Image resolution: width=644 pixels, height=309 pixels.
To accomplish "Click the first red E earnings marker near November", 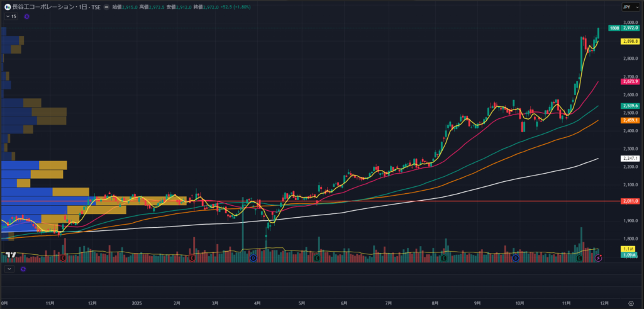I will [x=64, y=258].
